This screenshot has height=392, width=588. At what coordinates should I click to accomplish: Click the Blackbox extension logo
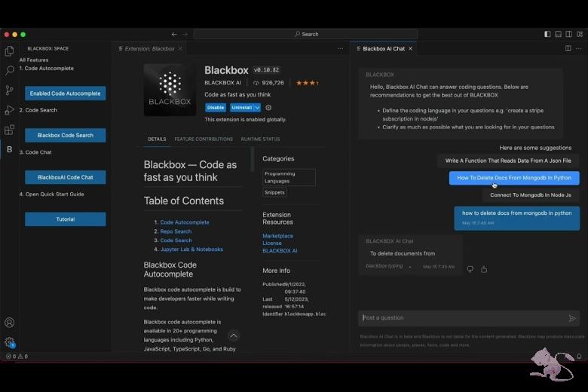[x=170, y=90]
